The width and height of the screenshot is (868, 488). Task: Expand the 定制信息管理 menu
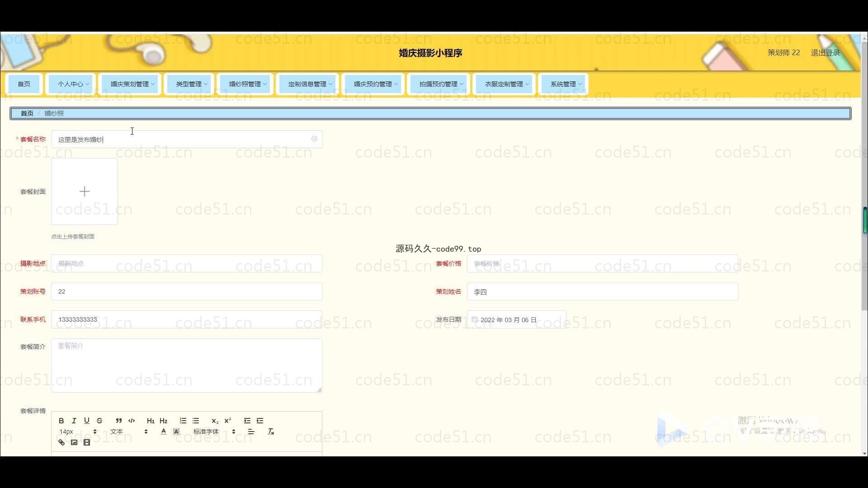pos(307,84)
